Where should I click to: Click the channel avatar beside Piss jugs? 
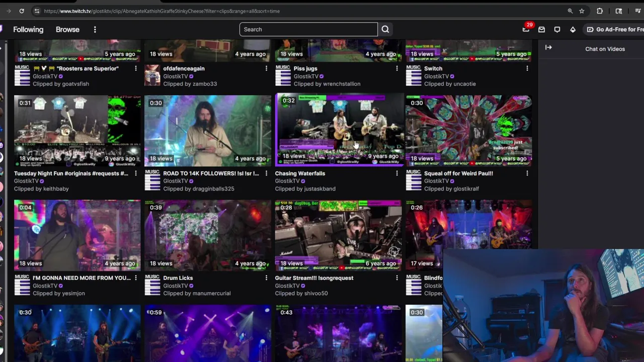[x=283, y=75]
